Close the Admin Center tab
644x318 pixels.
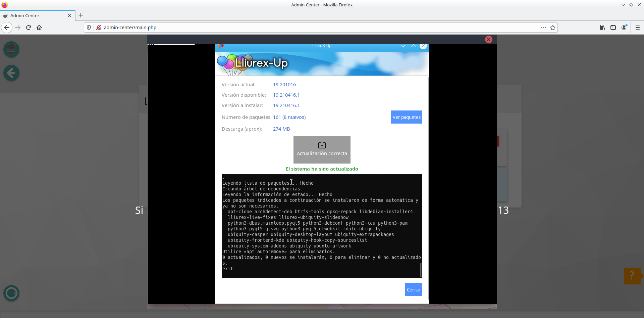click(x=69, y=15)
